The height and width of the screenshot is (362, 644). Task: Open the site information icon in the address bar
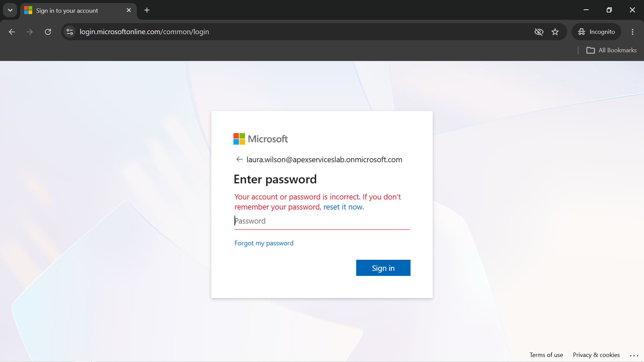70,32
